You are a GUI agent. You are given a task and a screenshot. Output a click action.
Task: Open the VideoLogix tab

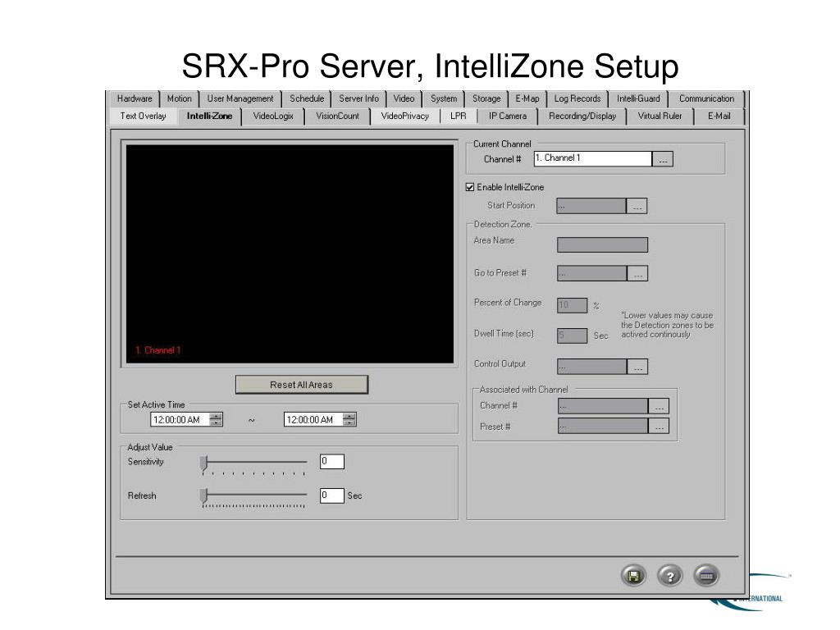click(x=272, y=116)
